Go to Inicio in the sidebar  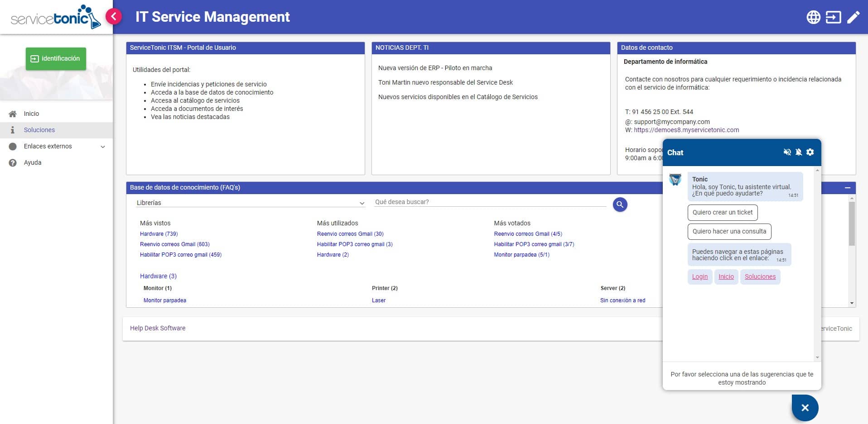[x=31, y=114]
